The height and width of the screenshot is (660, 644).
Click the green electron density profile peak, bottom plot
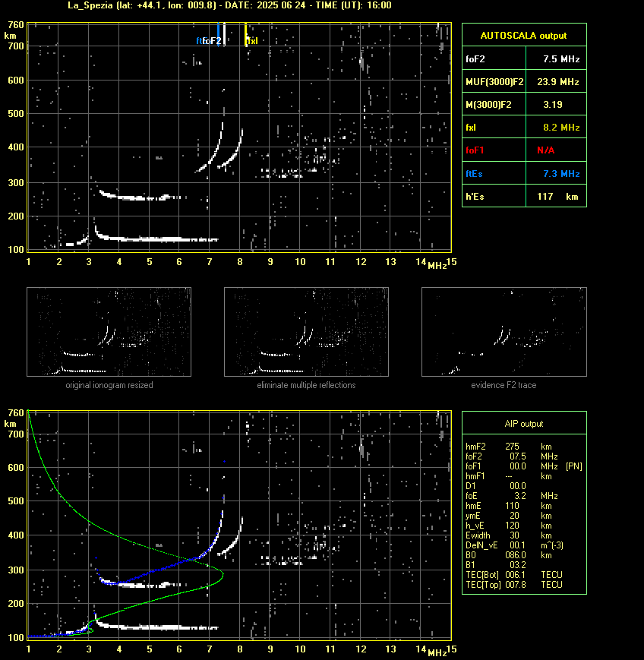pyautogui.click(x=222, y=573)
